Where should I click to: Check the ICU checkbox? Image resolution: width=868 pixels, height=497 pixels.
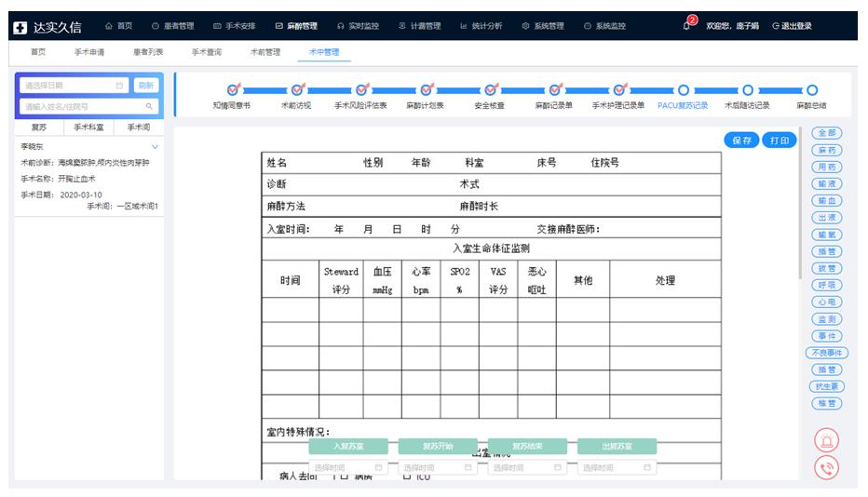pyautogui.click(x=406, y=477)
